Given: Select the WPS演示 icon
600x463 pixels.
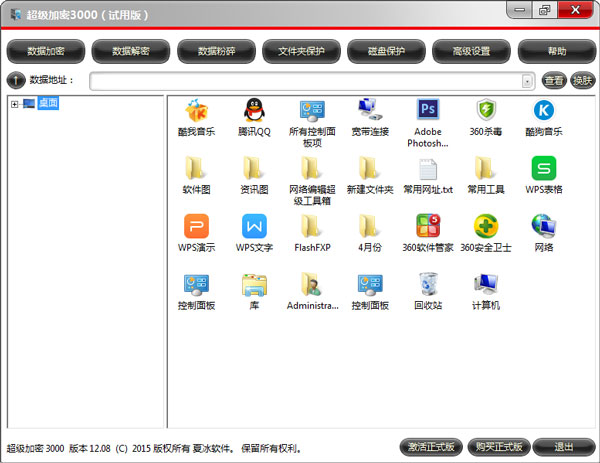Looking at the screenshot, I should 196,226.
